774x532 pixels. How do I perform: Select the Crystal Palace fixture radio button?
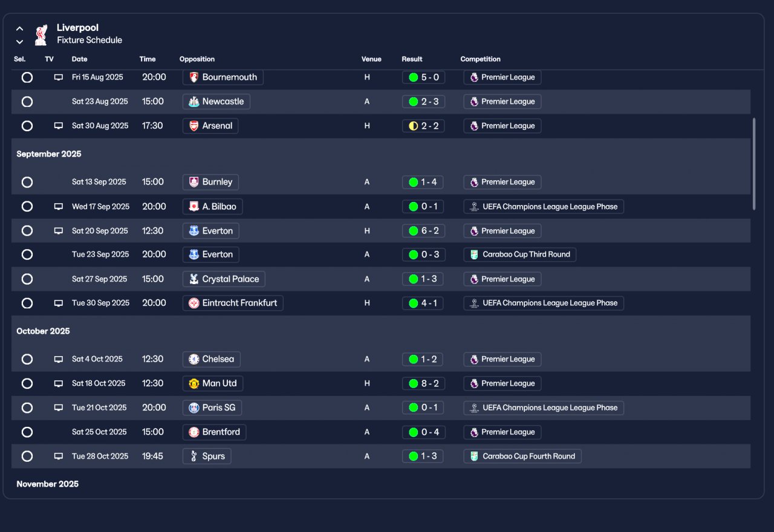(27, 279)
